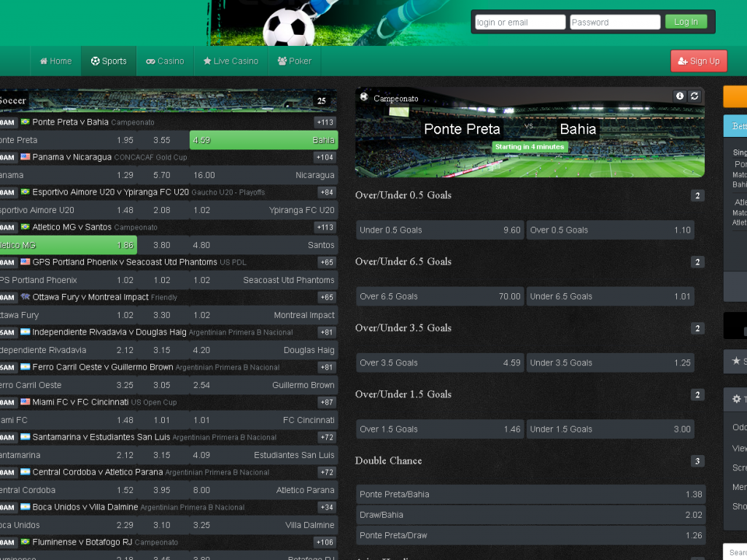This screenshot has width=747, height=560.
Task: Deselect the Bahia 4.59 bet
Action: [x=263, y=140]
